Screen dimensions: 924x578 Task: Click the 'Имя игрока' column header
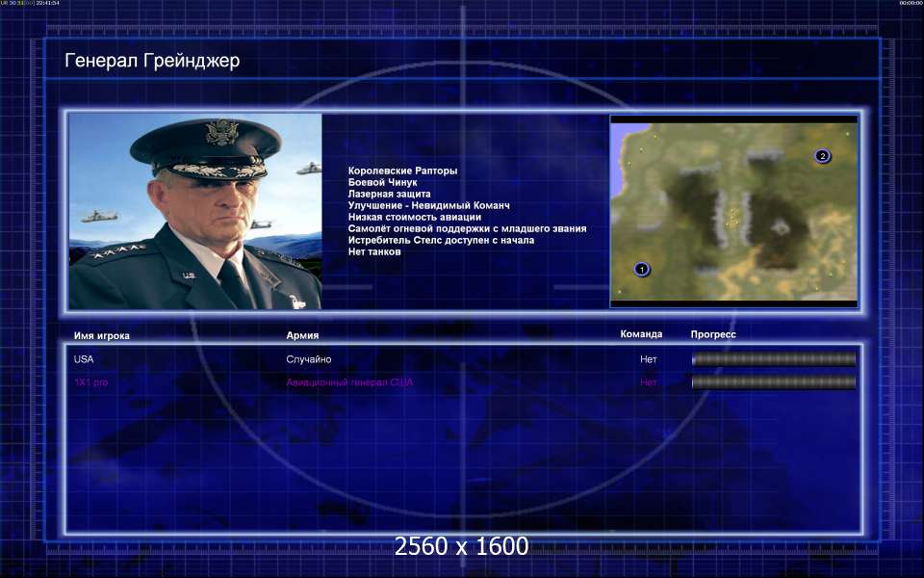(x=101, y=335)
